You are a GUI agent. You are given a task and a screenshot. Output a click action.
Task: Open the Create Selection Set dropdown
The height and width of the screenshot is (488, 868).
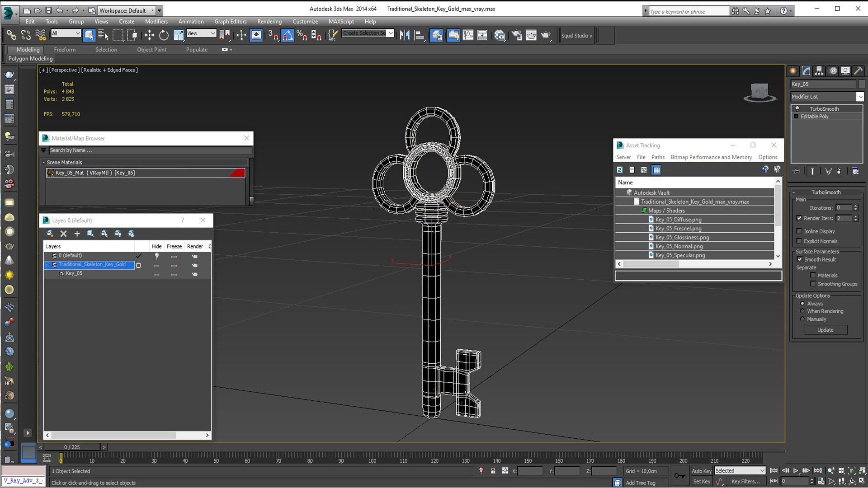(x=391, y=33)
